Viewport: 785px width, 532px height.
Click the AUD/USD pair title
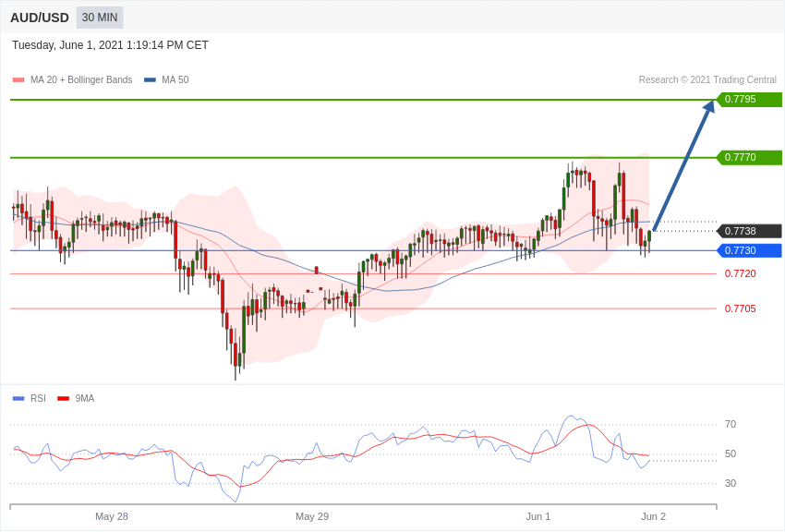(40, 18)
